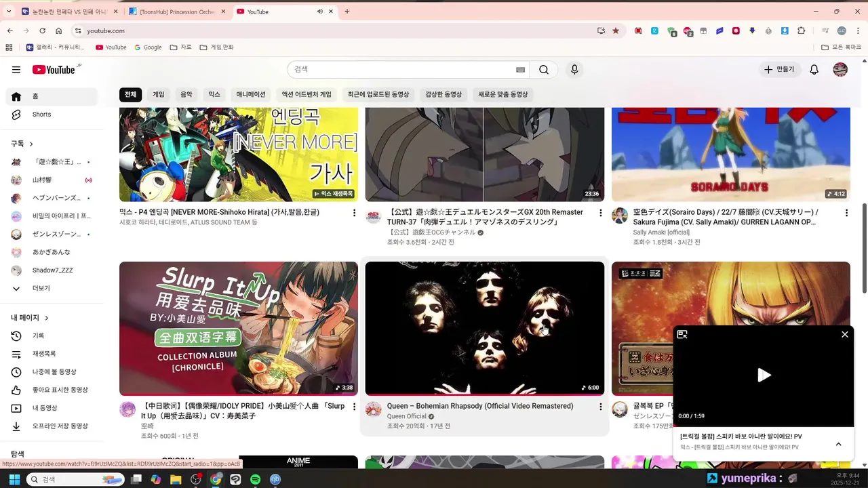
Task: Open the on-screen keyboard icon in search box
Action: (521, 69)
